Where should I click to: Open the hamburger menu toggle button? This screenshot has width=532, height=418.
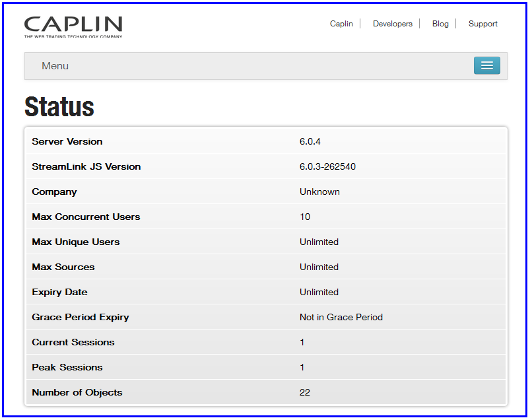(486, 65)
